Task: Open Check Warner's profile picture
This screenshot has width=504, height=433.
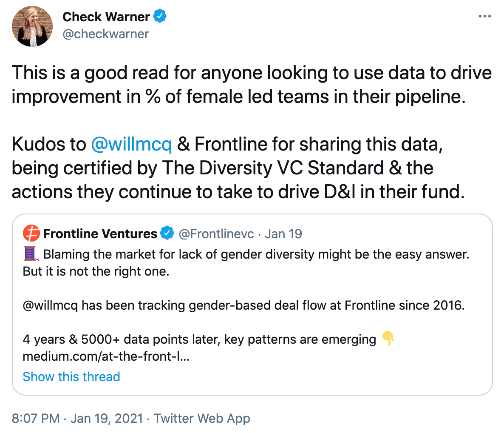Action: (32, 26)
